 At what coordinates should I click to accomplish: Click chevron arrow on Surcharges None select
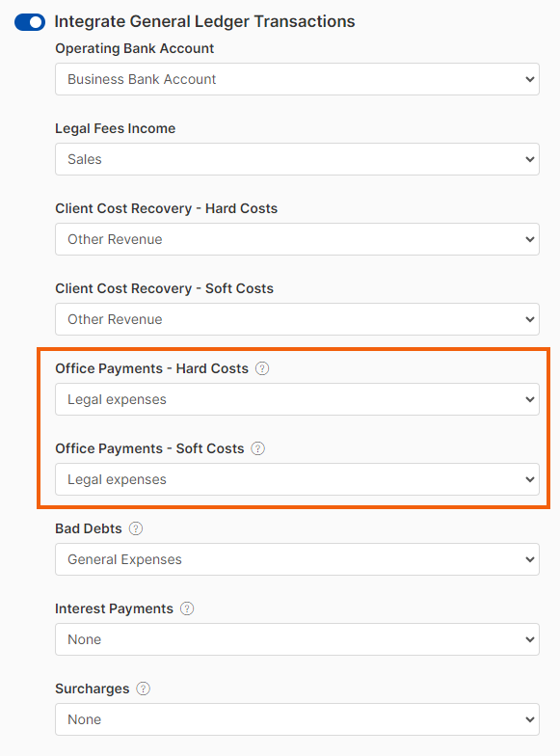(530, 719)
